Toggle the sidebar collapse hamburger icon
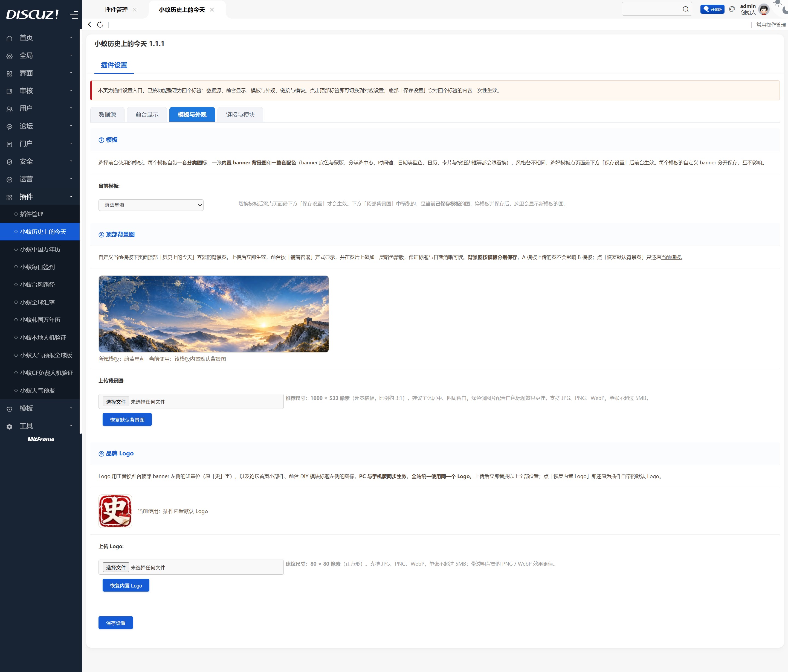788x672 pixels. tap(74, 15)
